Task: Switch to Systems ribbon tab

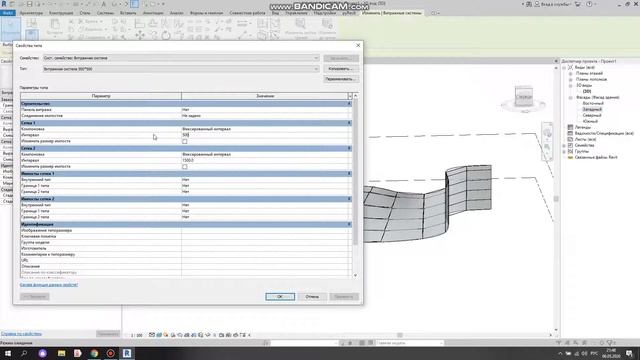Action: pos(105,13)
